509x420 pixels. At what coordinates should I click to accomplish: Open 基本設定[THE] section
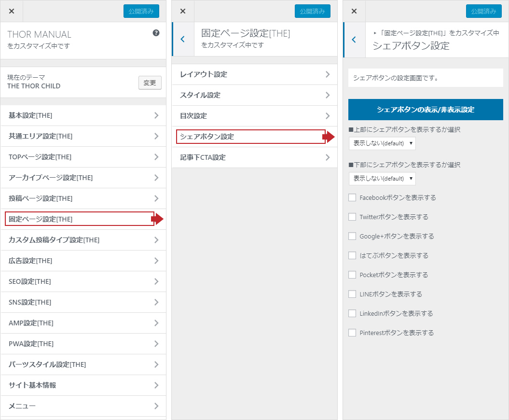tap(83, 115)
